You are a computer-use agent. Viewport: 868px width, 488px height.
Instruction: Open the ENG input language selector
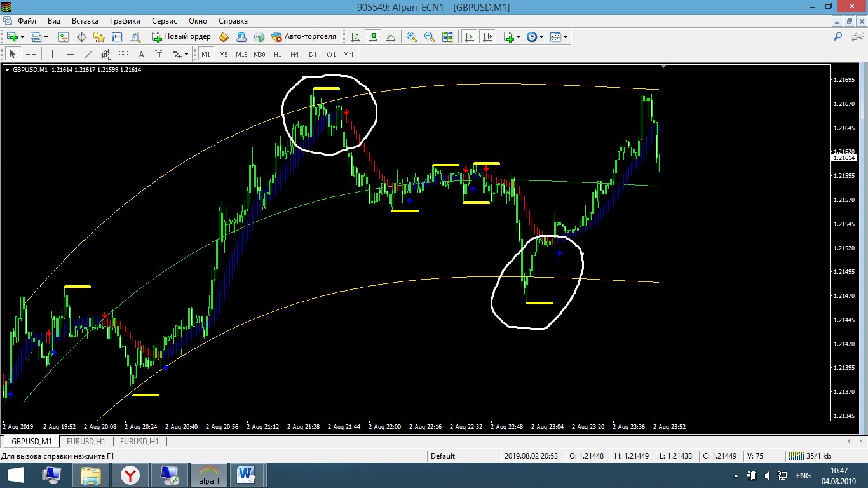[803, 475]
